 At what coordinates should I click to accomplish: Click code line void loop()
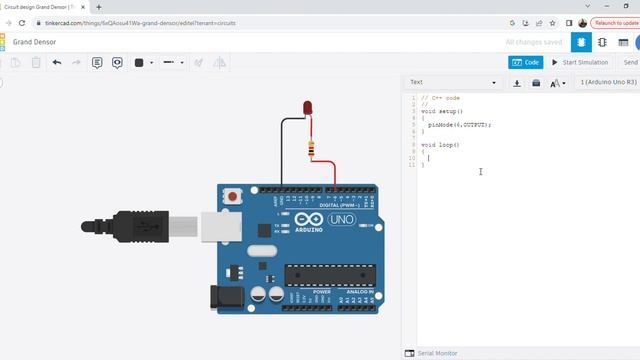(440, 145)
